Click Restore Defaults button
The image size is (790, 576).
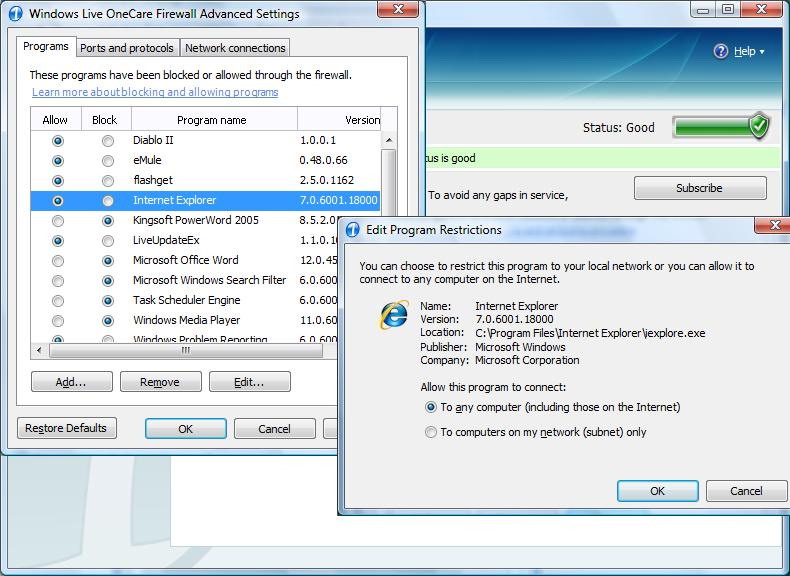(x=67, y=428)
